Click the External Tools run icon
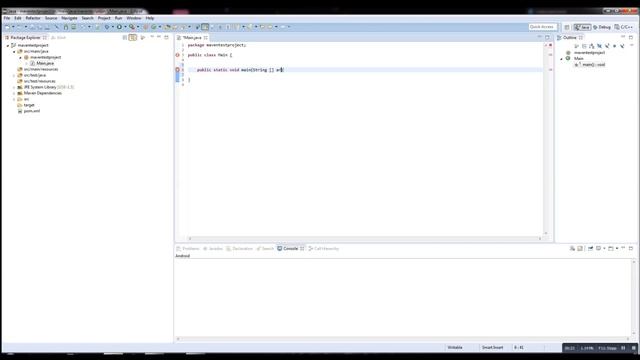This screenshot has width=640, height=360. pyautogui.click(x=132, y=27)
